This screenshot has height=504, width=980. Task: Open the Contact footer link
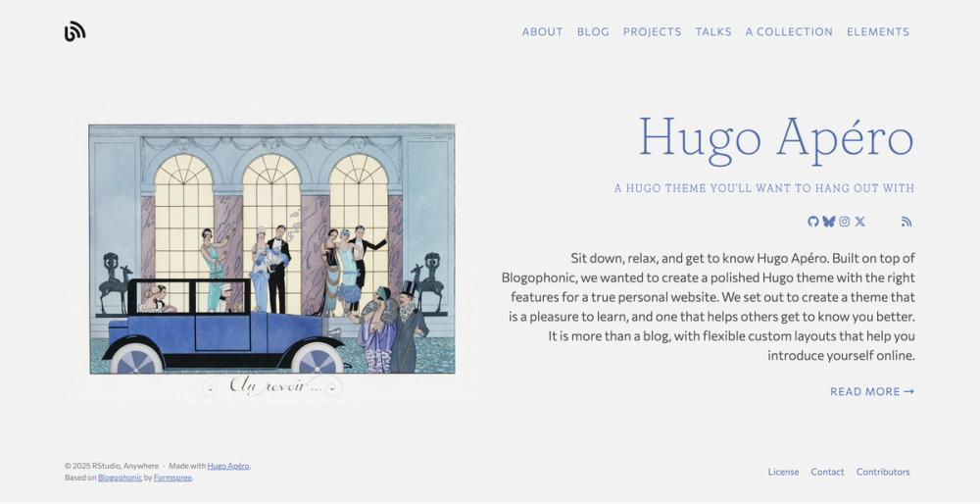pyautogui.click(x=827, y=472)
